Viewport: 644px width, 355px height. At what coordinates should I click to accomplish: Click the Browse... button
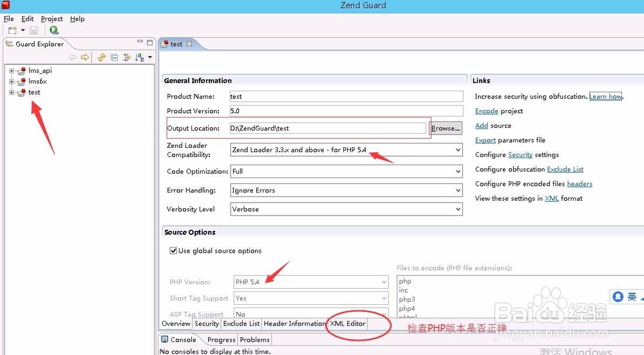pos(445,129)
